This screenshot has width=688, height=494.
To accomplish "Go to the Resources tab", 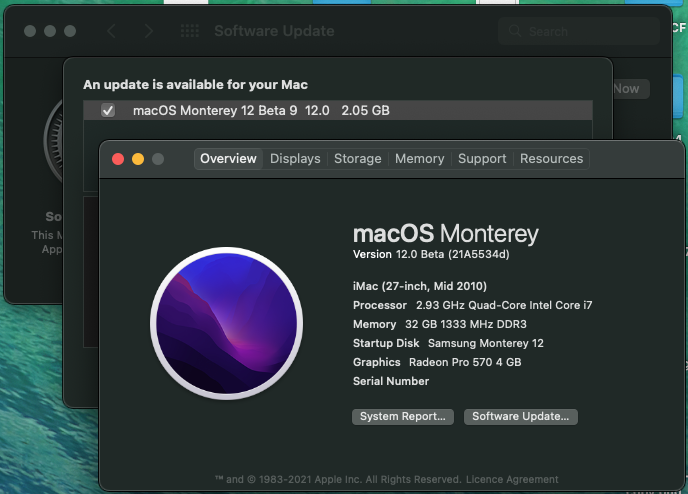I will coord(552,159).
